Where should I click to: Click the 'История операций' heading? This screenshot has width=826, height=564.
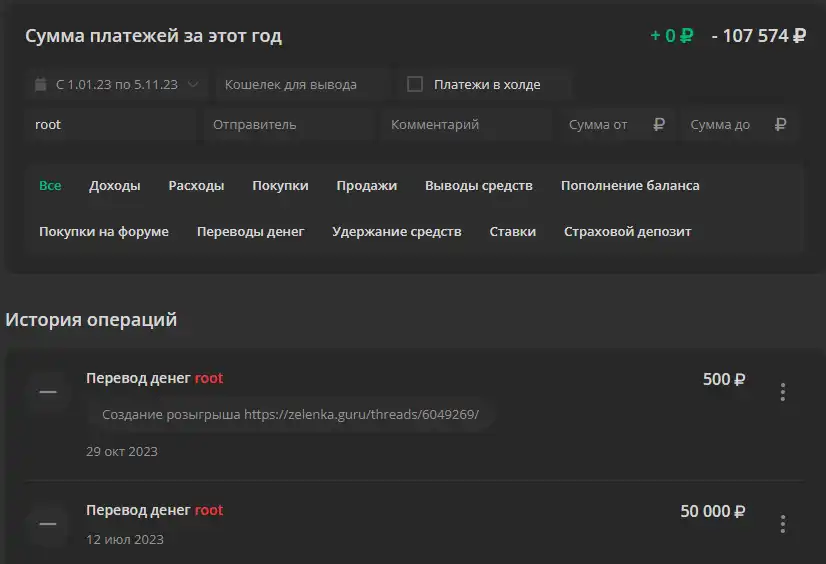[91, 320]
